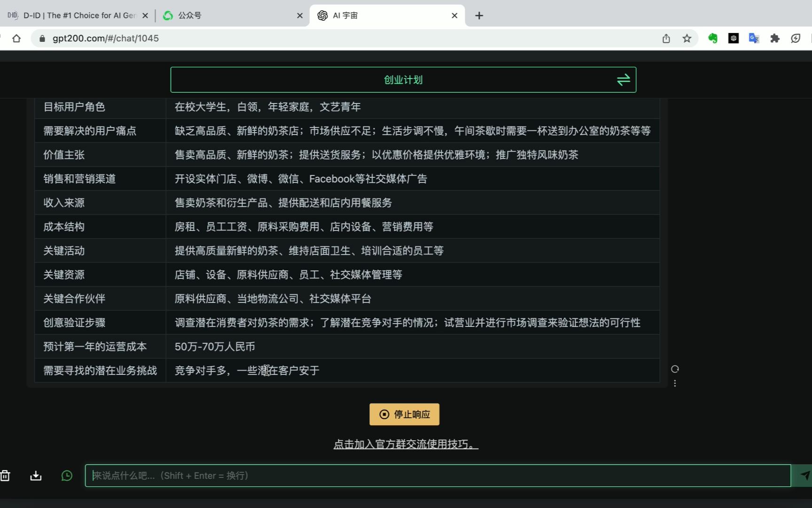812x508 pixels.
Task: Click the 关键资源 row label
Action: coord(64,275)
